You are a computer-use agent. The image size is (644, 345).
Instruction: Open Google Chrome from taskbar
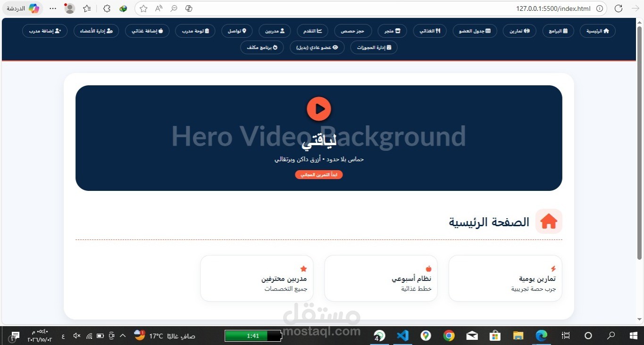click(x=449, y=336)
